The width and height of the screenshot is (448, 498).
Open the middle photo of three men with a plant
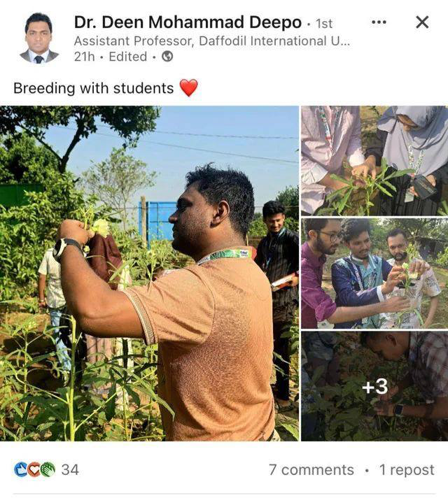point(374,273)
